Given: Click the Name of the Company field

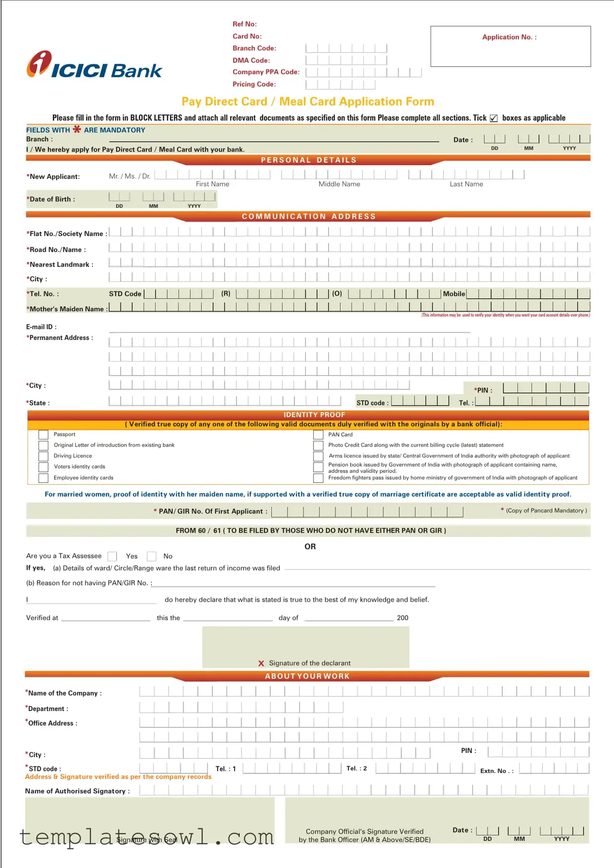Looking at the screenshot, I should [x=364, y=692].
